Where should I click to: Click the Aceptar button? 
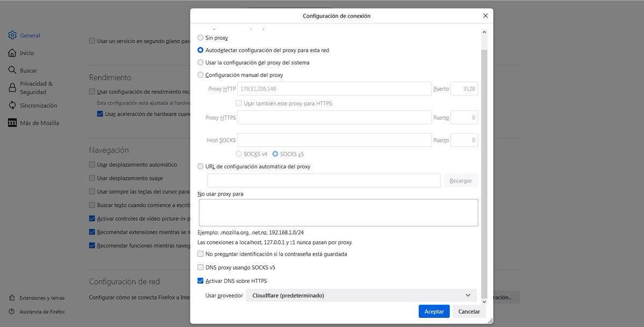434,311
